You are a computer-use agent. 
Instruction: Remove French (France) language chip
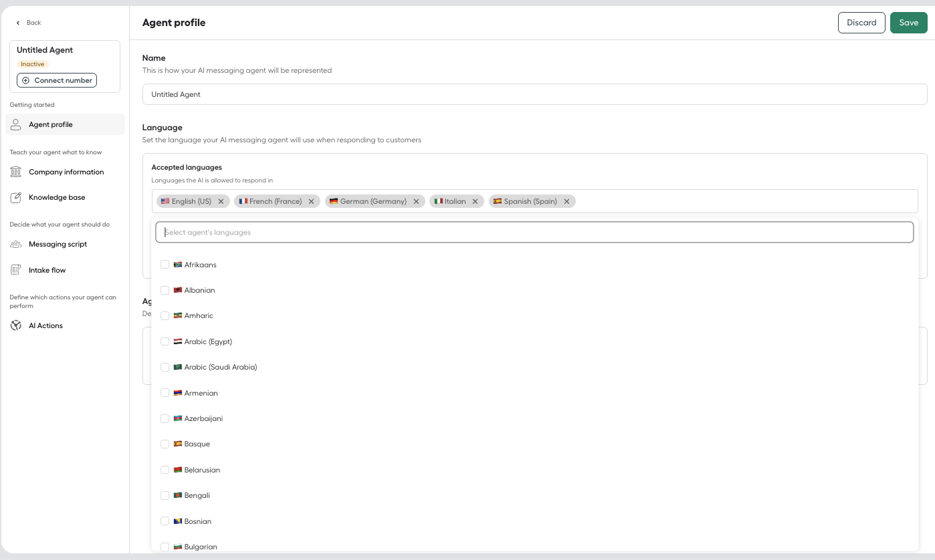point(311,201)
